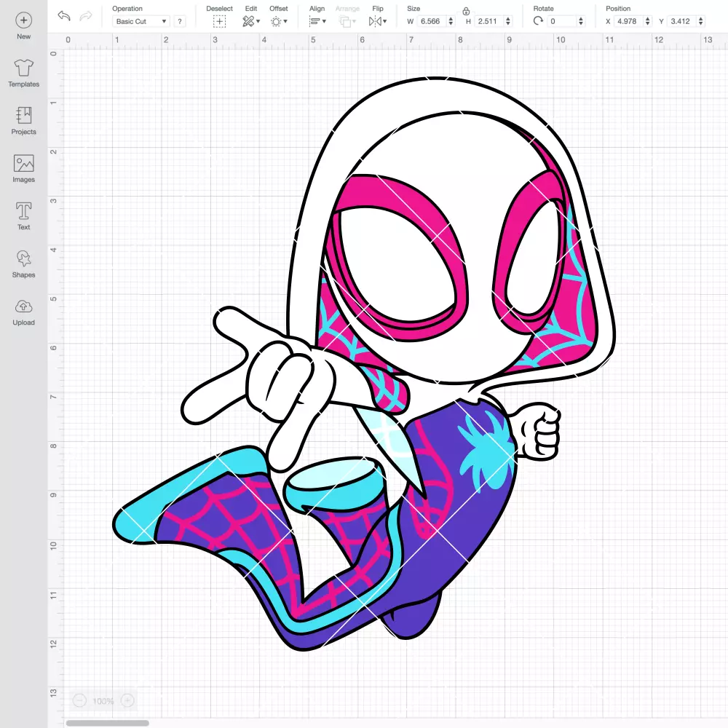Click the operation help question mark

[x=180, y=21]
